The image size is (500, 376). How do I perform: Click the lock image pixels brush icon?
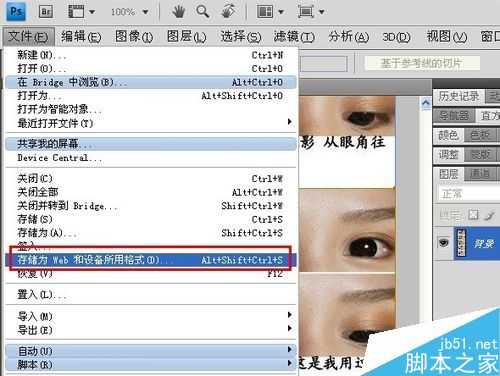489,215
